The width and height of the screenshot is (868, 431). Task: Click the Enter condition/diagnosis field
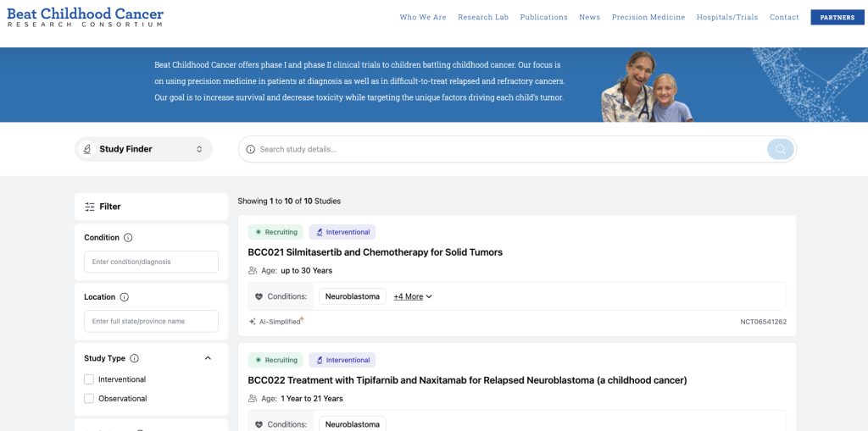151,262
